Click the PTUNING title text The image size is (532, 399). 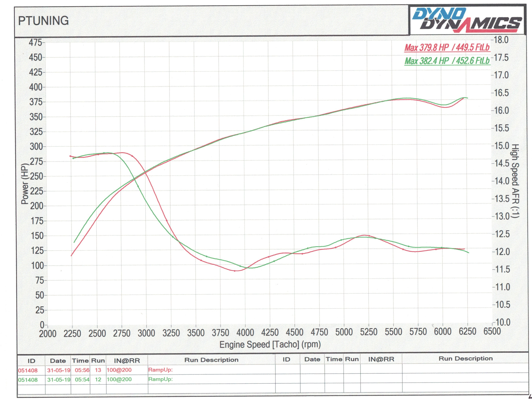tap(44, 21)
